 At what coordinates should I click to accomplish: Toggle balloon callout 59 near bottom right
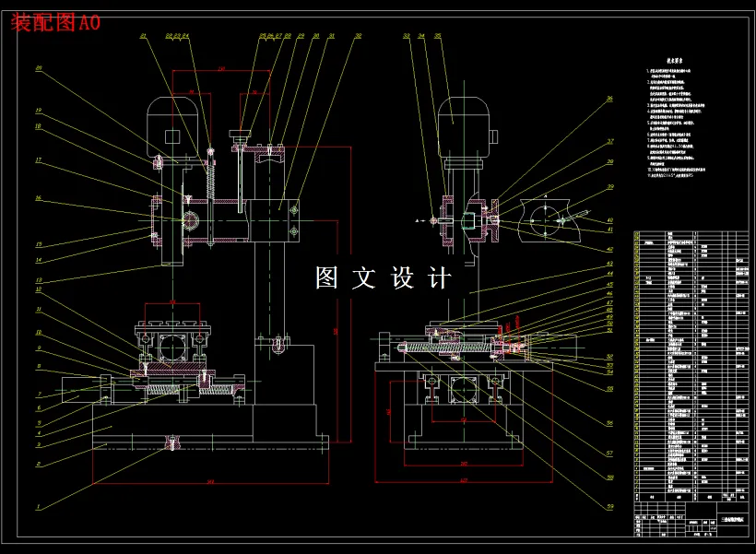[x=608, y=505]
